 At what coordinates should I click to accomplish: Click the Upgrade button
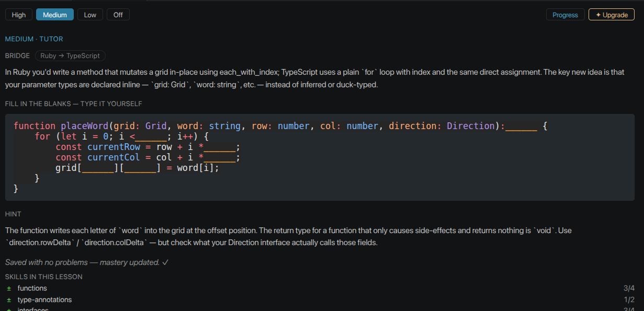[612, 15]
